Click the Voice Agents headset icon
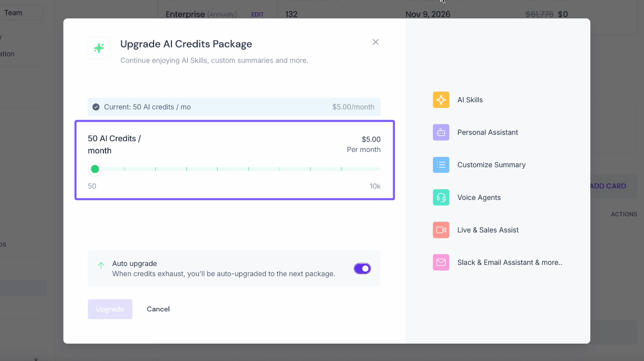The width and height of the screenshot is (644, 361). pyautogui.click(x=441, y=197)
